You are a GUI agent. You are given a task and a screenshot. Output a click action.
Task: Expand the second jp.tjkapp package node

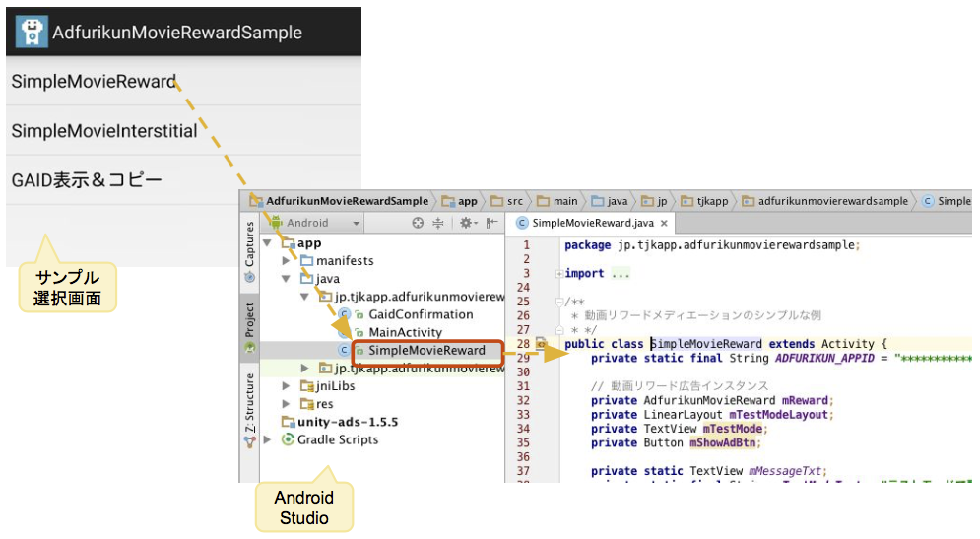pos(304,369)
